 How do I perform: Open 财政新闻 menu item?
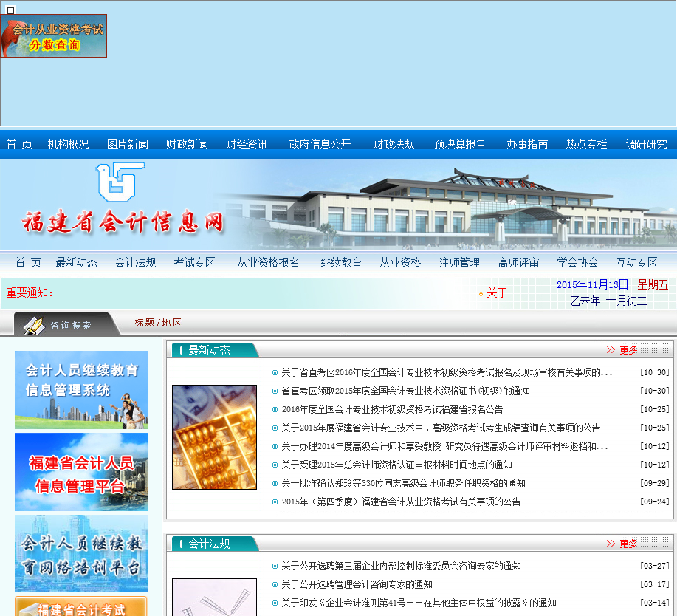point(187,144)
